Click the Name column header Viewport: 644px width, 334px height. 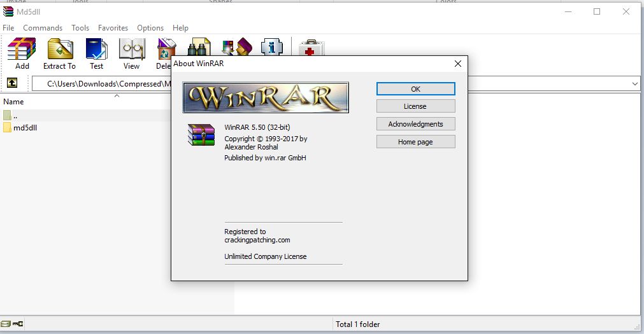pyautogui.click(x=13, y=102)
